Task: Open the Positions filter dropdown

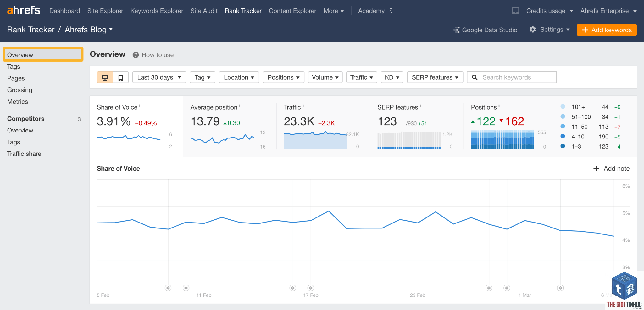Action: pyautogui.click(x=284, y=77)
